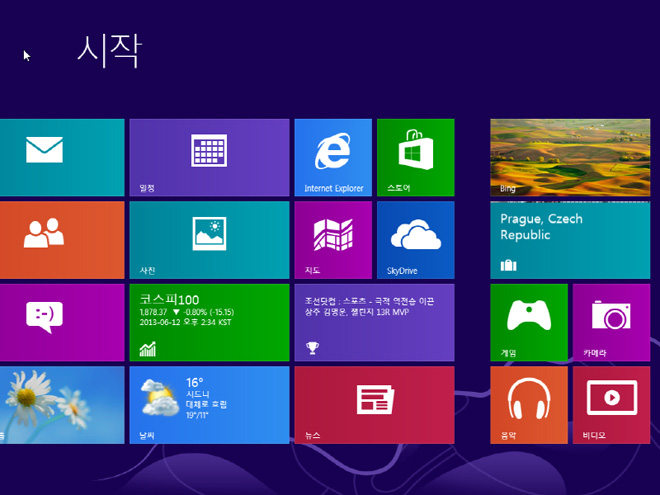Open the Camera tile labeled 카메라
660x495 pixels.
(611, 322)
